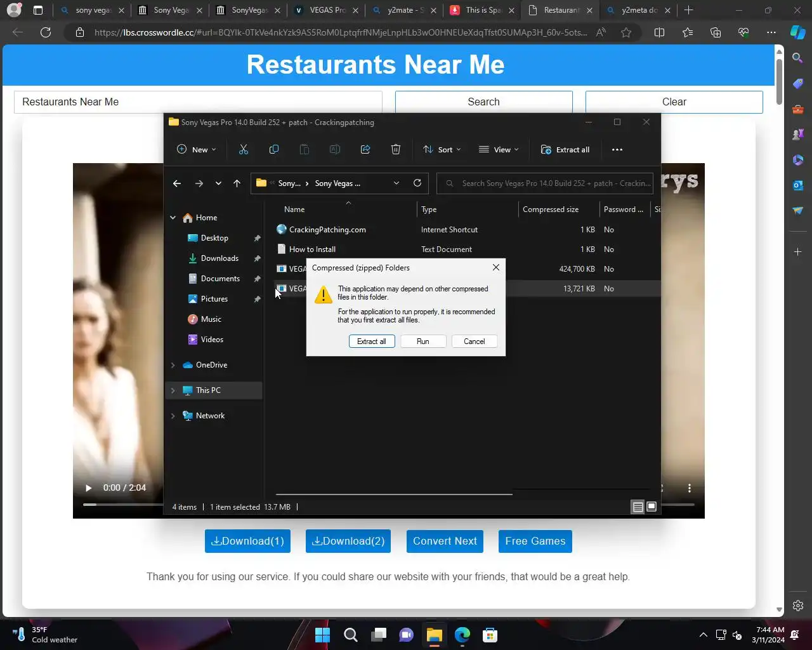Go forward in File Explorer navigation
This screenshot has height=650, width=812.
[199, 183]
